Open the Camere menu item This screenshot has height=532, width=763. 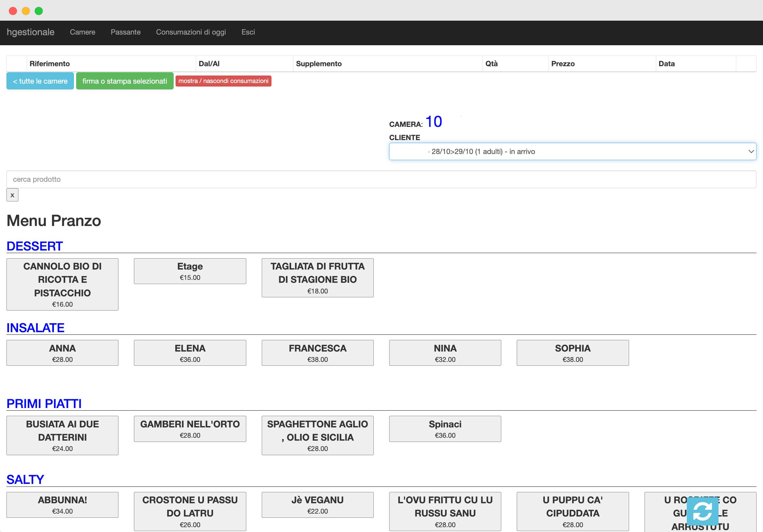82,32
